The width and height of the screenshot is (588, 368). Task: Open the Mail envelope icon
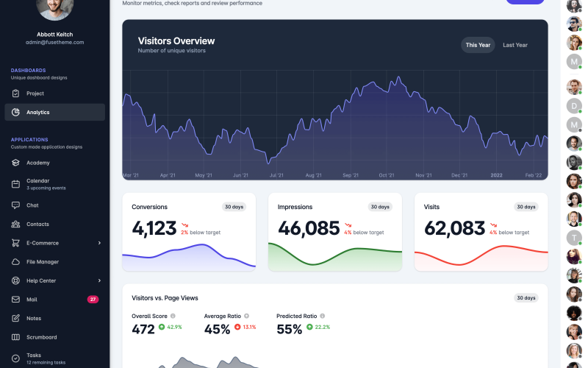pyautogui.click(x=15, y=300)
